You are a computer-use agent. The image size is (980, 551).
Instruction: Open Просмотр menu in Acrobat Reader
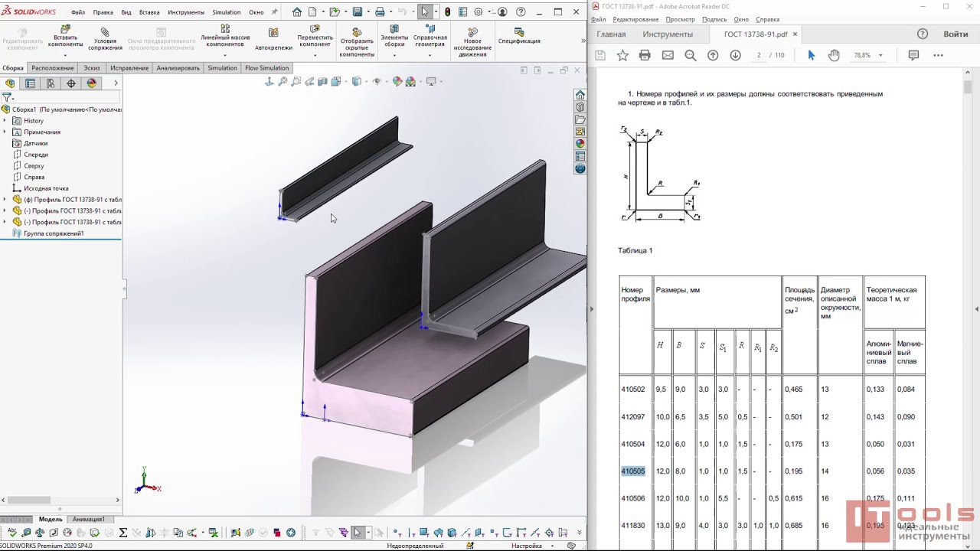[x=681, y=19]
